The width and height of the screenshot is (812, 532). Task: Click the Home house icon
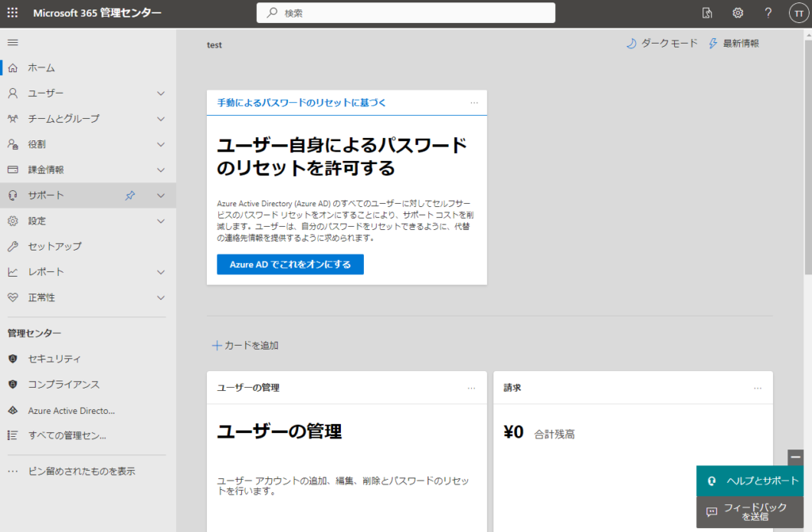[x=13, y=68]
